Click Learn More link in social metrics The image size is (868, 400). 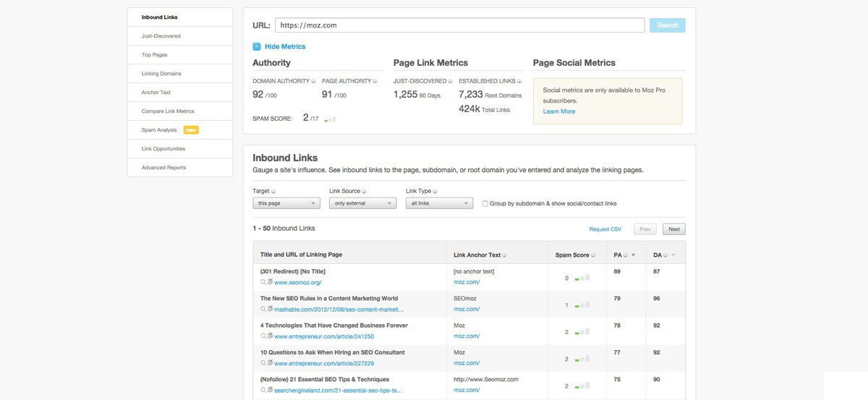[559, 111]
